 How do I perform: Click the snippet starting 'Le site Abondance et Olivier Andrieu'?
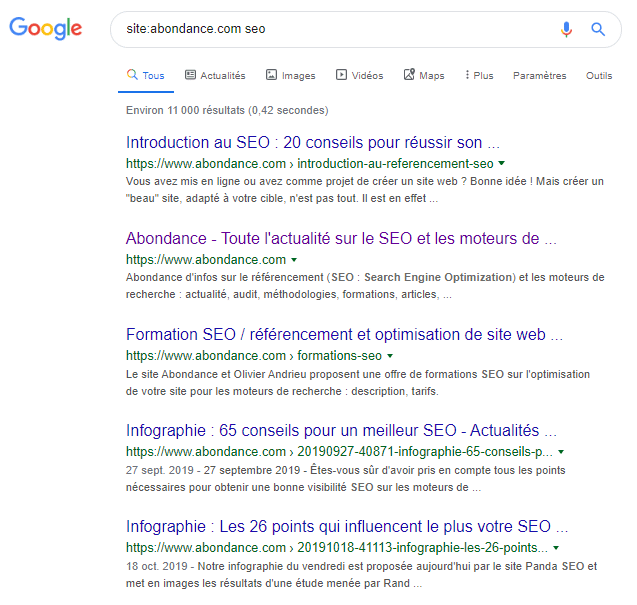coord(358,383)
